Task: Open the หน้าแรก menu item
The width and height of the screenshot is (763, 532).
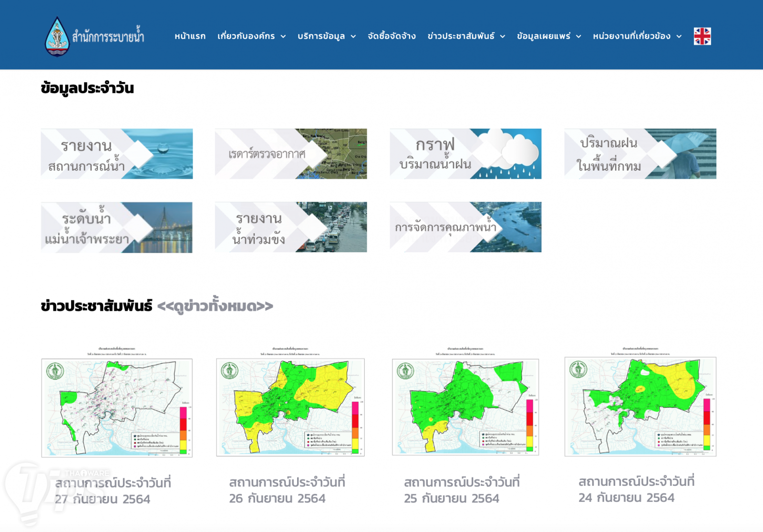Action: [x=190, y=36]
